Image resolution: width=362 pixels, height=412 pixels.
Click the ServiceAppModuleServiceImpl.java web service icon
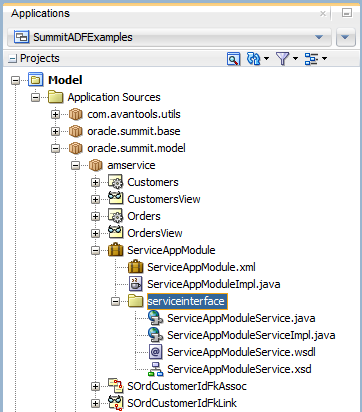click(155, 335)
